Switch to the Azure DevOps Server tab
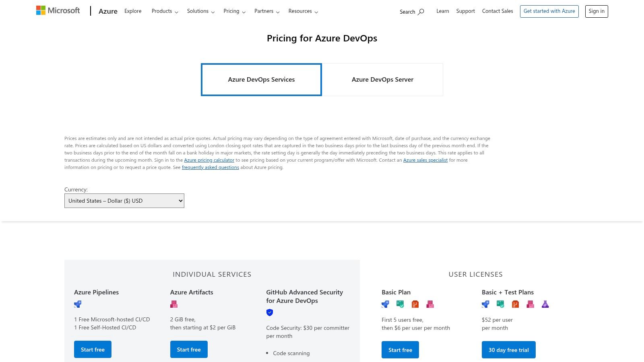This screenshot has width=644, height=362. [382, 79]
